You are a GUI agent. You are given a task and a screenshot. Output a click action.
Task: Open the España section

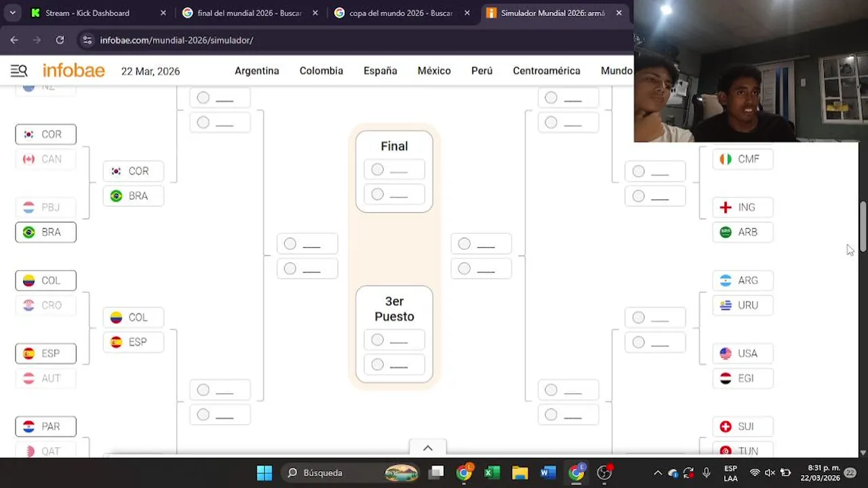tap(380, 70)
